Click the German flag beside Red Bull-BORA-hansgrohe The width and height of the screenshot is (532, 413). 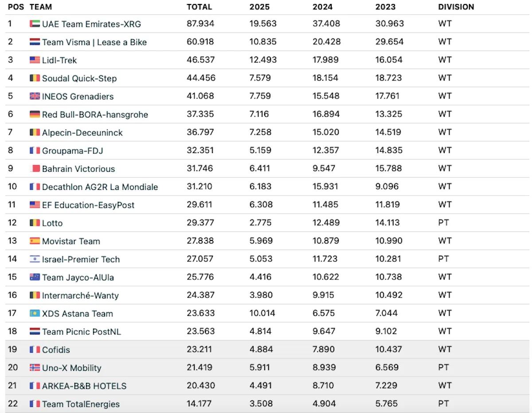(x=35, y=114)
